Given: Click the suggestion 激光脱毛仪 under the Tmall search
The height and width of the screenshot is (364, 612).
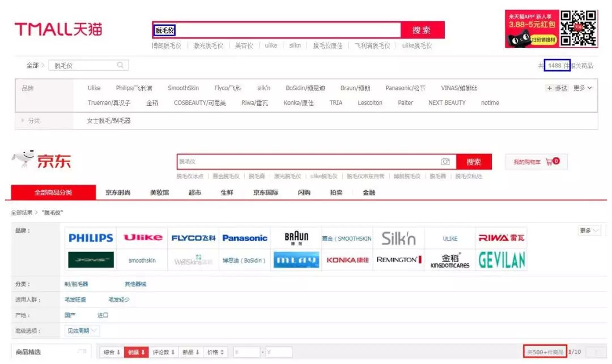Looking at the screenshot, I should (x=209, y=46).
